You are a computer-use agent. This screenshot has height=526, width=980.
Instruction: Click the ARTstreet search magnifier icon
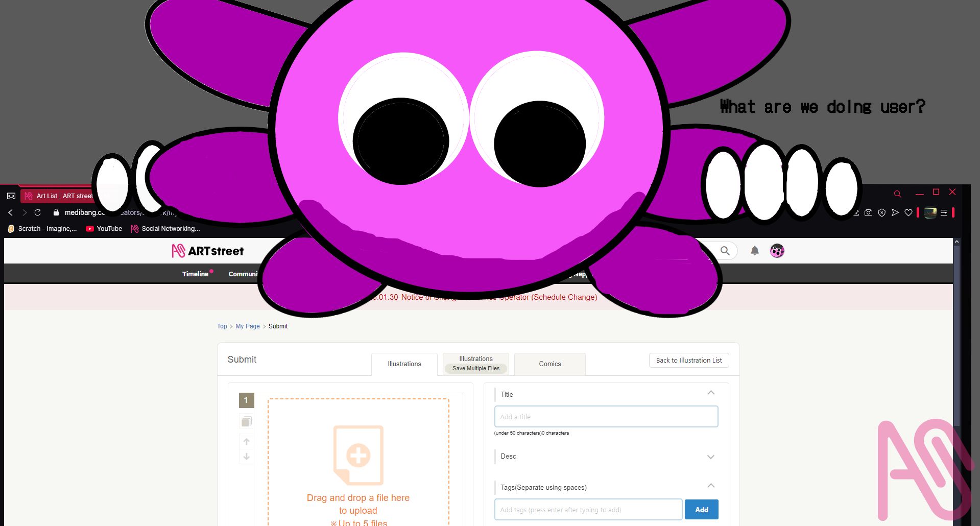click(725, 251)
